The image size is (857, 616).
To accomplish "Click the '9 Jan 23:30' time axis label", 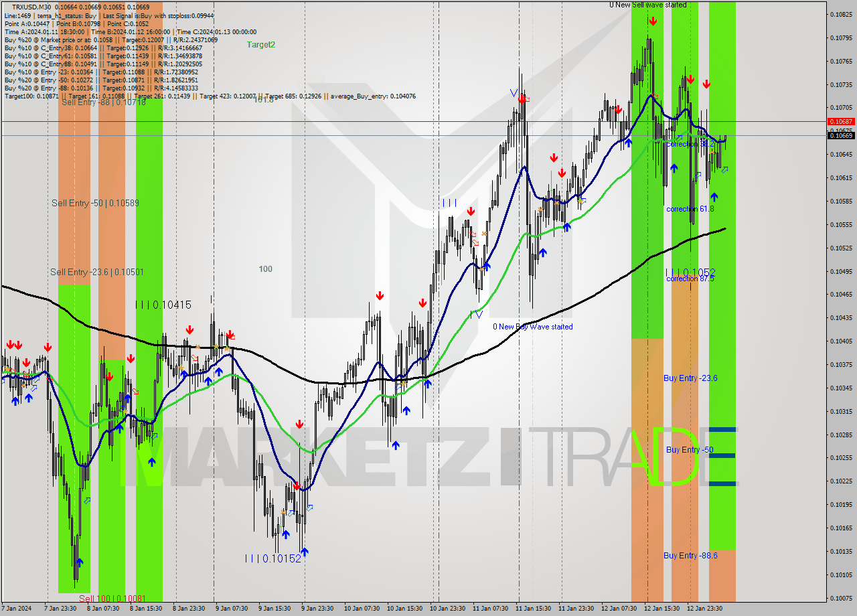I will point(317,609).
